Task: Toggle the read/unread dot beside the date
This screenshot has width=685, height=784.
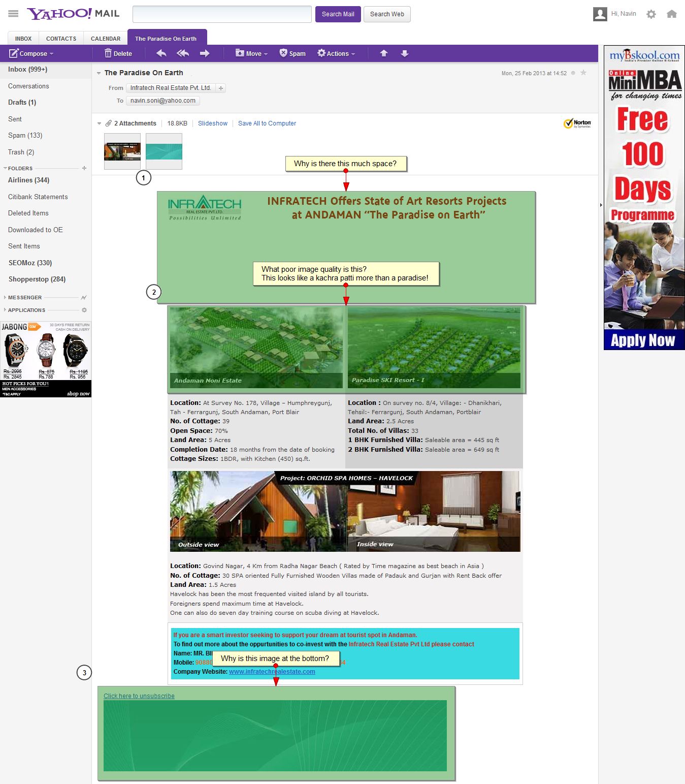Action: point(573,73)
